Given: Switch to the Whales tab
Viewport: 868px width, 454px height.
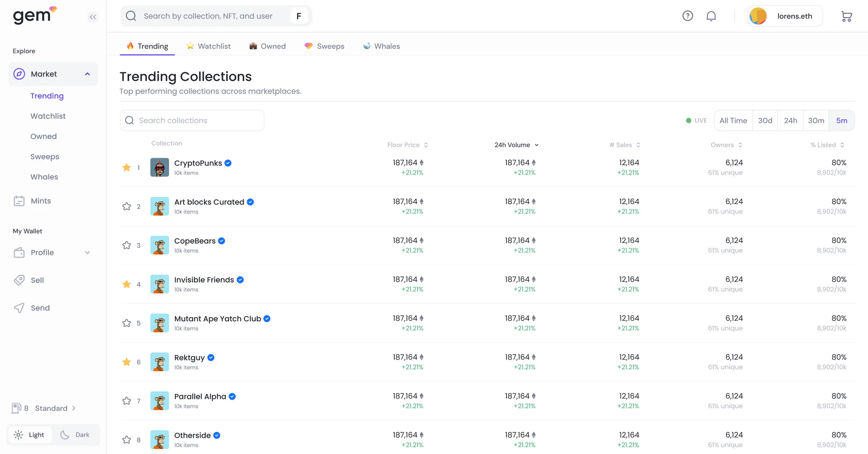Looking at the screenshot, I should click(382, 46).
